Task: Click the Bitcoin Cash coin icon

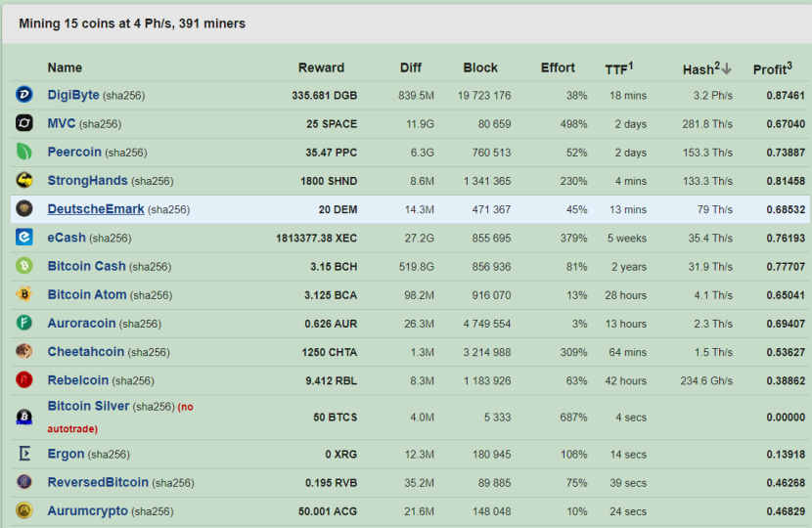Action: [24, 266]
